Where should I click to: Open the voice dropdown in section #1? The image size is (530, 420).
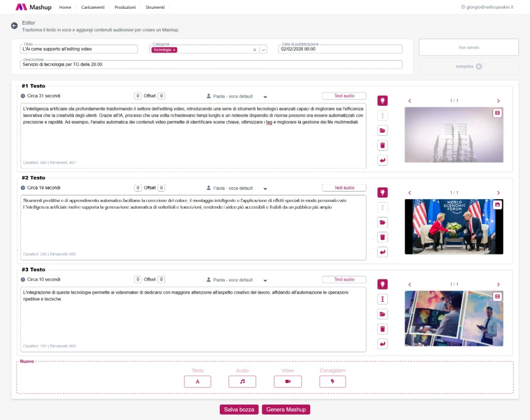265,96
